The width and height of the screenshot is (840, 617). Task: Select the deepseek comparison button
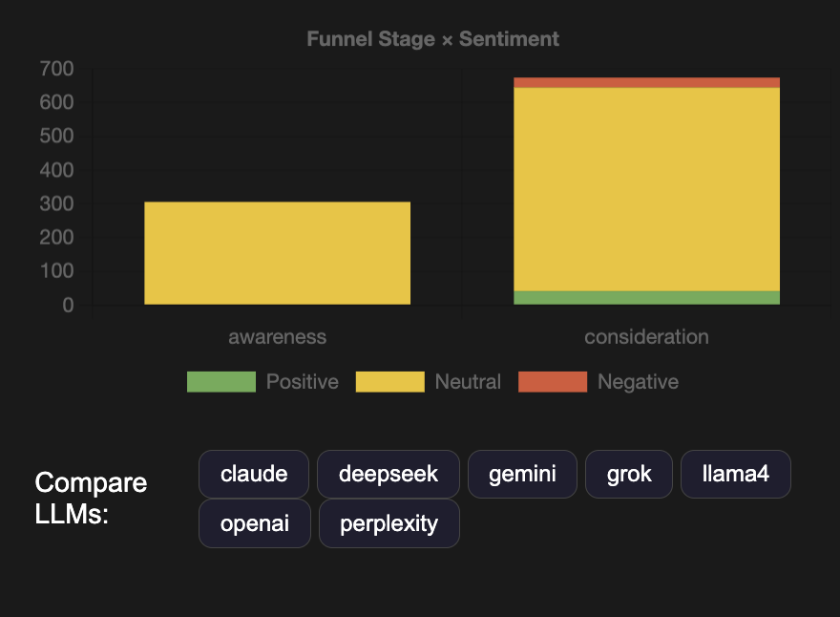click(388, 474)
